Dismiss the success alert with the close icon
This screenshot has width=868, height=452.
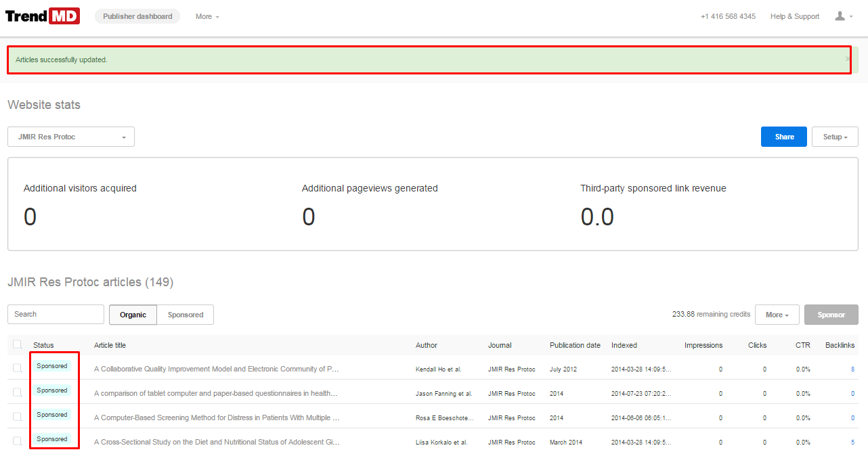(x=847, y=59)
